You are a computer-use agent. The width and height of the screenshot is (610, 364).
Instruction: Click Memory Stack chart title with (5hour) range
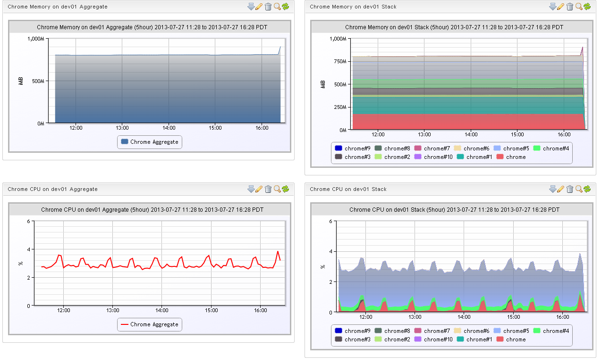454,27
